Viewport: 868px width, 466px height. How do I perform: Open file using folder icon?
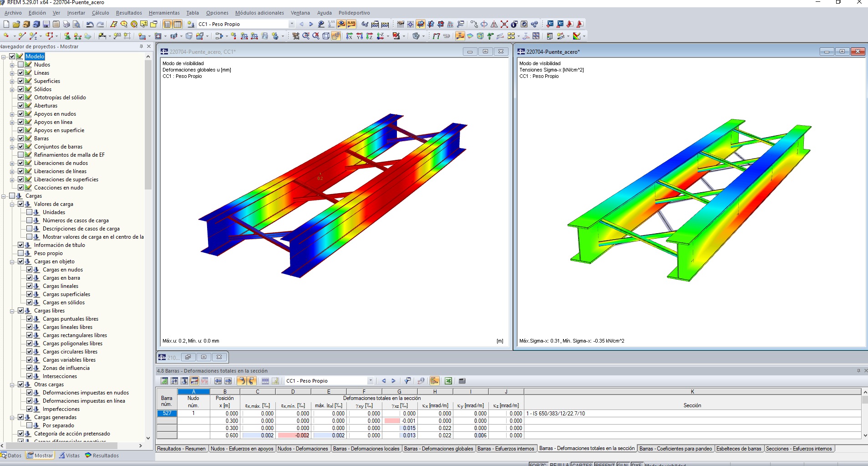point(16,24)
